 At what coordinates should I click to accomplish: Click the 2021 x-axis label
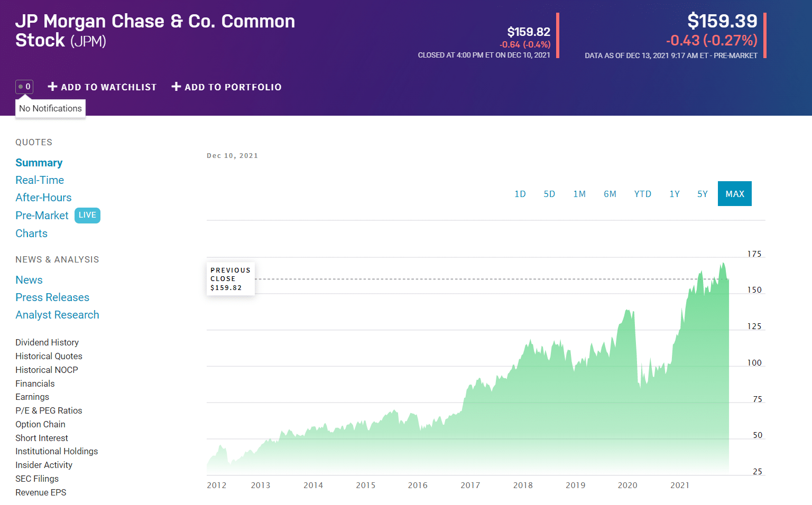pyautogui.click(x=680, y=485)
